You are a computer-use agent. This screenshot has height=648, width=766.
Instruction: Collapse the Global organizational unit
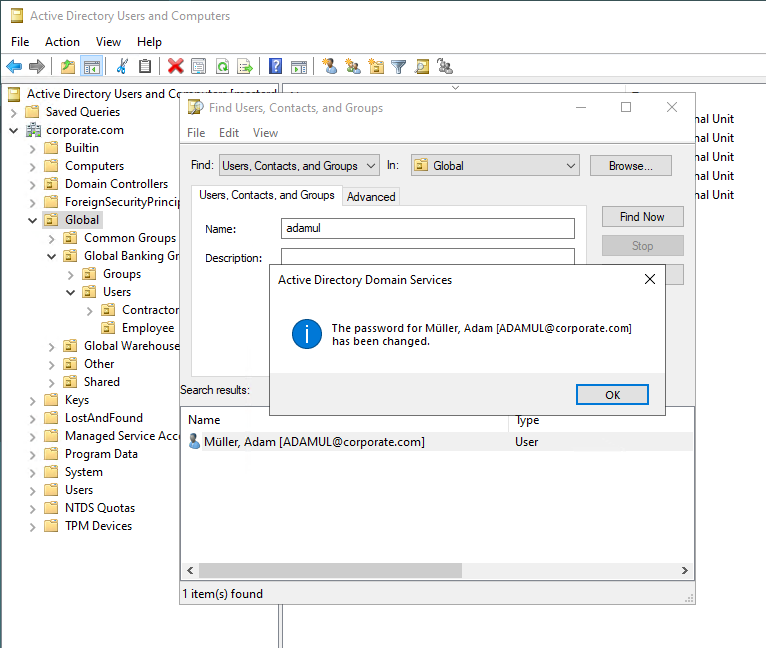pos(32,220)
